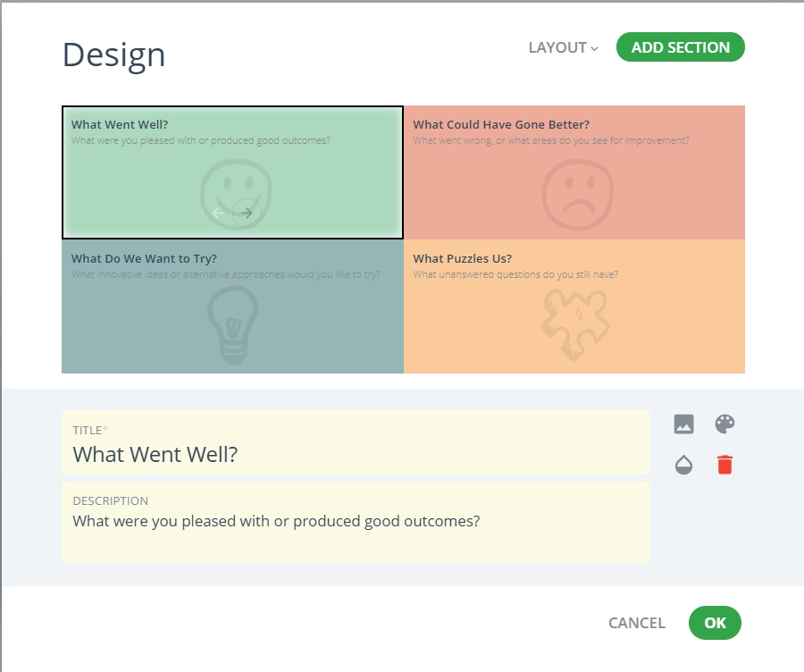Select the What Puzzles Us? section
This screenshot has height=672, width=804.
574,307
